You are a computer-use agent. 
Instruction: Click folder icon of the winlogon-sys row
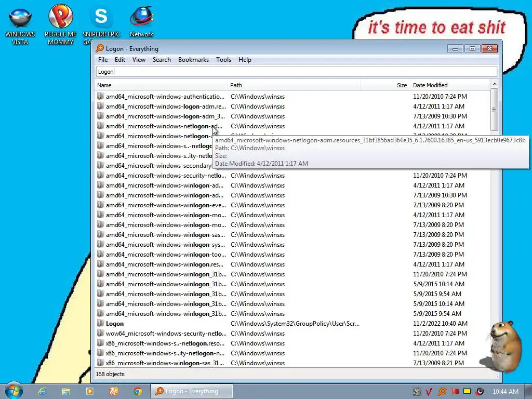100,244
